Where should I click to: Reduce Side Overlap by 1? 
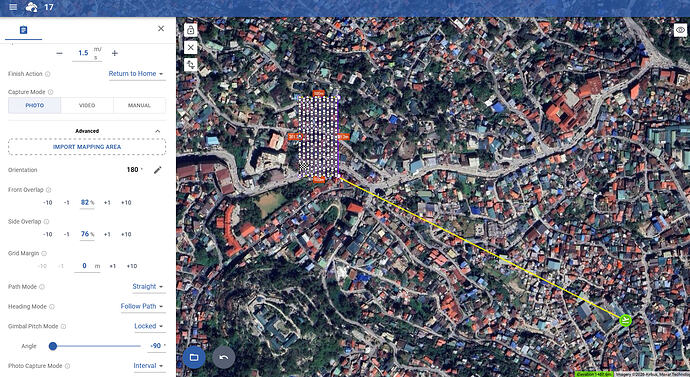pos(66,234)
